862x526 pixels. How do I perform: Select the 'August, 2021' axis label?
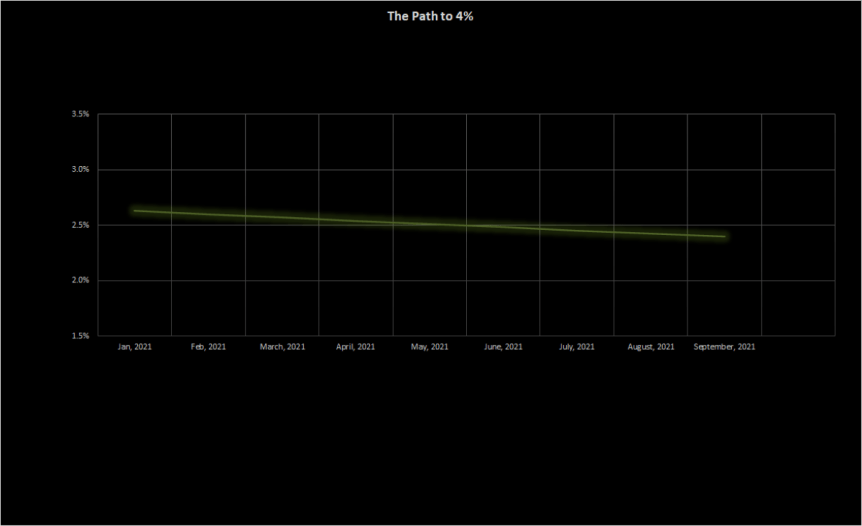pos(650,347)
